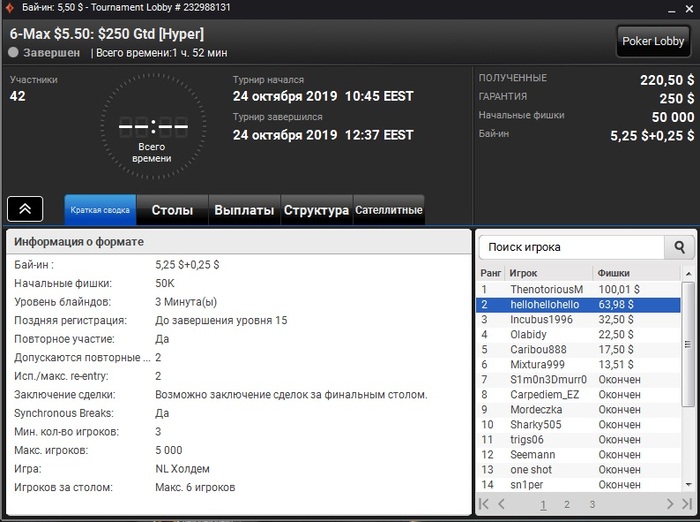
Task: Click the magnifier search icon
Action: tap(679, 247)
